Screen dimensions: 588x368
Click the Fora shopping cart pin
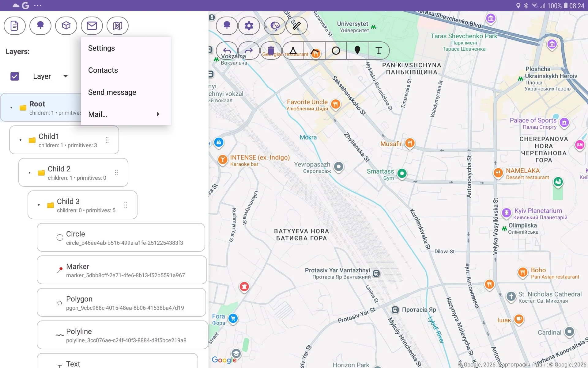pyautogui.click(x=233, y=319)
